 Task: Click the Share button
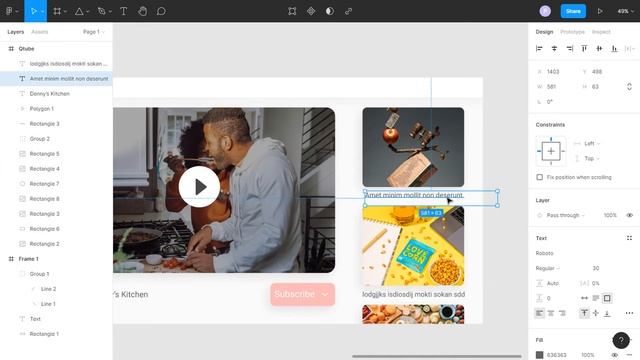(573, 11)
